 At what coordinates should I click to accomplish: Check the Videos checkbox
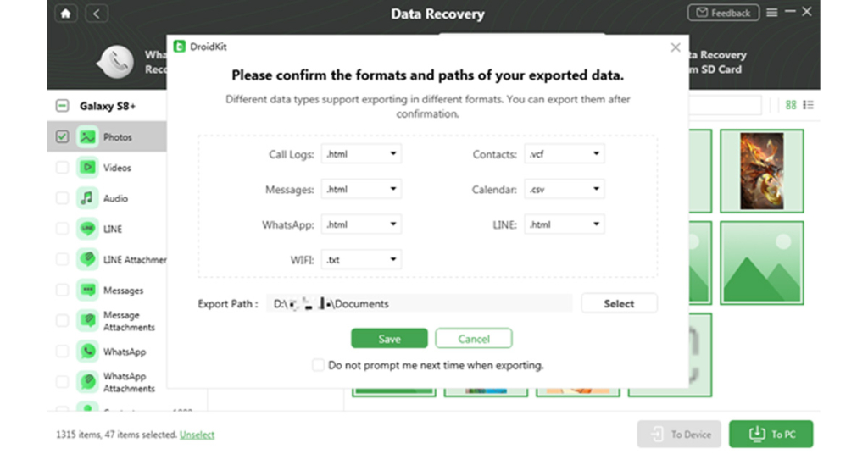(62, 168)
